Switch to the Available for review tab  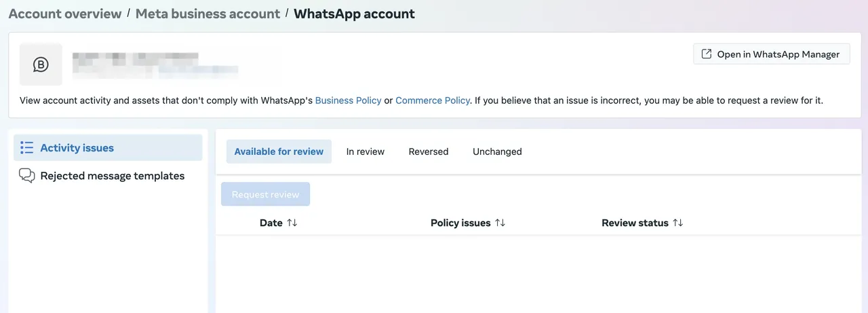coord(279,151)
